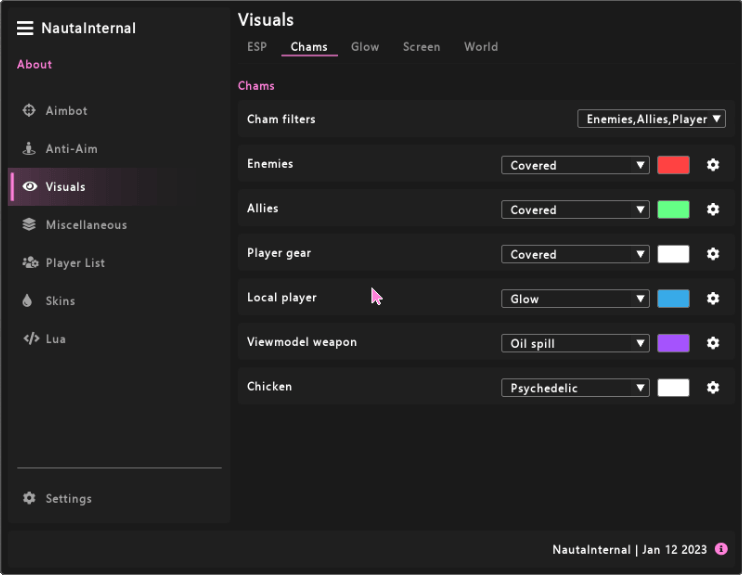
Task: Click the Anti-Aim figure icon
Action: (29, 149)
